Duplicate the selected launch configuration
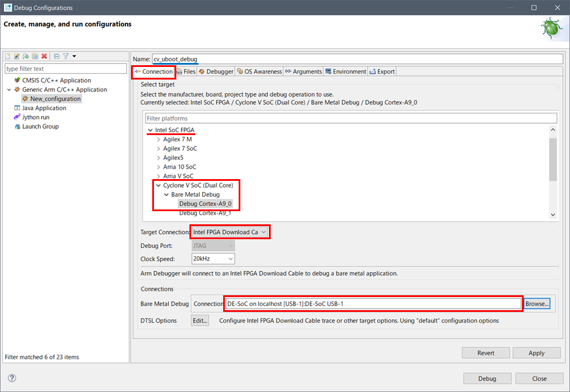570x392 pixels. (x=35, y=56)
